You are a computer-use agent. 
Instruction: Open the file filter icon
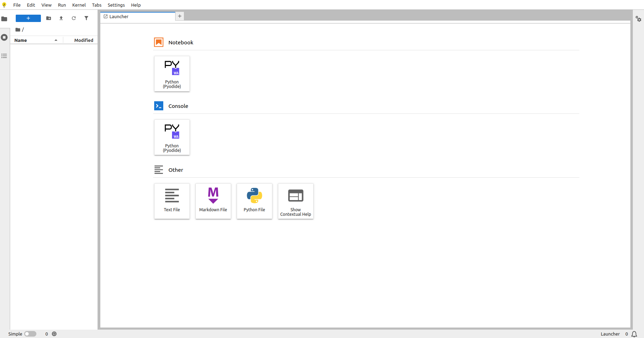pyautogui.click(x=86, y=18)
